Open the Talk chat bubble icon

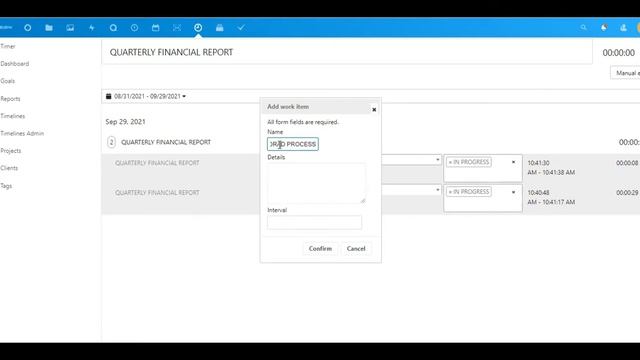pos(113,28)
